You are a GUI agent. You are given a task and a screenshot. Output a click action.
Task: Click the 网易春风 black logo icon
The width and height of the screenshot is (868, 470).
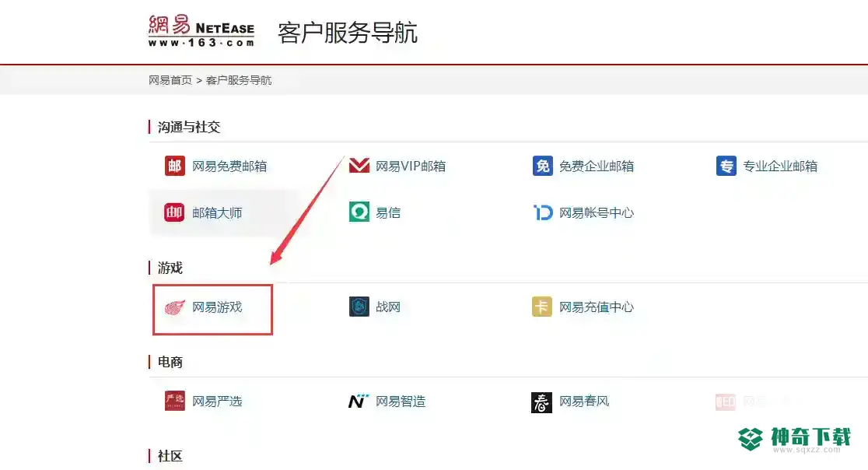(x=541, y=402)
